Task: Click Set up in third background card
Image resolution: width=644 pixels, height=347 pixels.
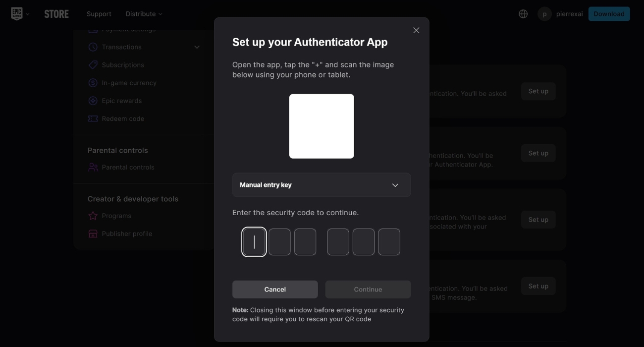Action: pos(538,220)
